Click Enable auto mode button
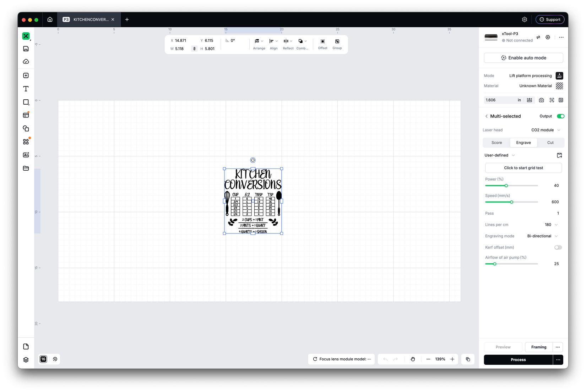This screenshot has width=586, height=392. coord(523,58)
